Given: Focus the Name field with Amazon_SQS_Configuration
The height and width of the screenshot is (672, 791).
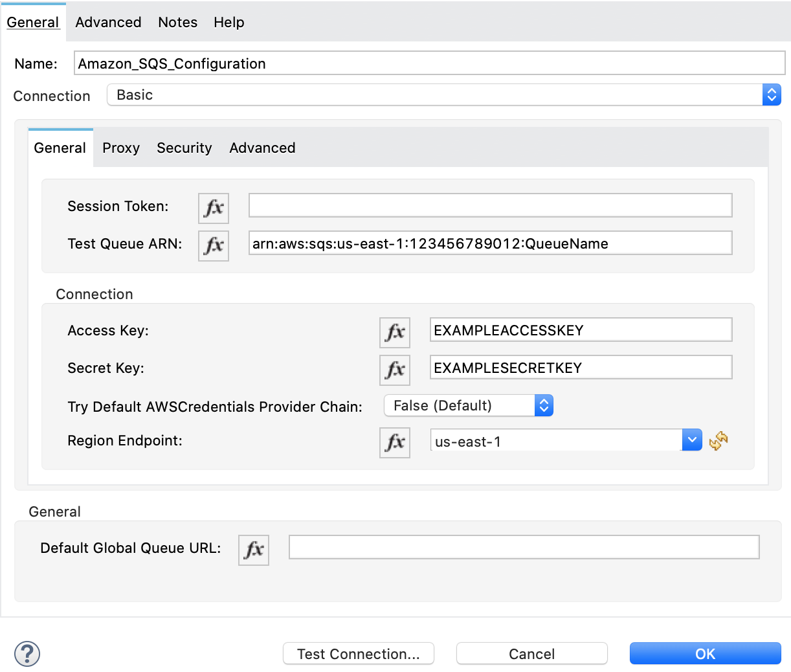Looking at the screenshot, I should pyautogui.click(x=429, y=63).
